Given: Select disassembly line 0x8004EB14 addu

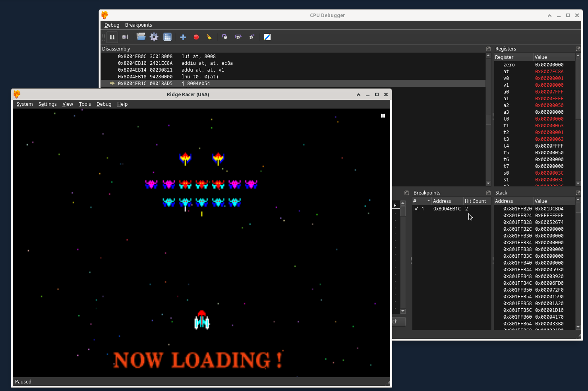Looking at the screenshot, I should (x=293, y=70).
